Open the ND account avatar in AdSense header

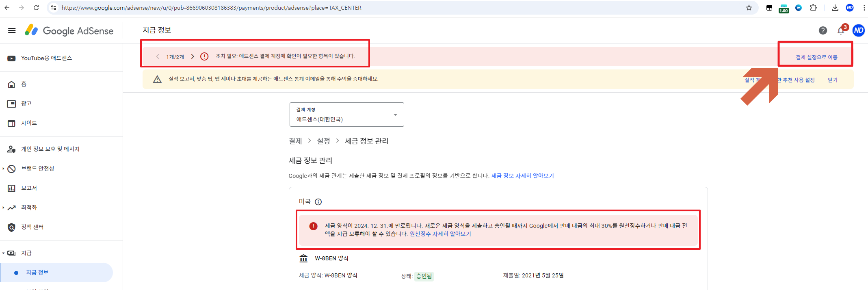coord(859,30)
